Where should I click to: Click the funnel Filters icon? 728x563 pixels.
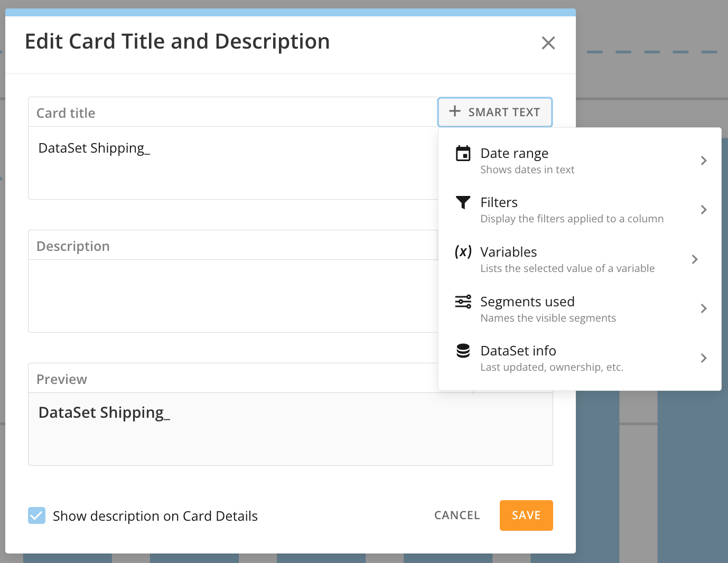coord(463,202)
